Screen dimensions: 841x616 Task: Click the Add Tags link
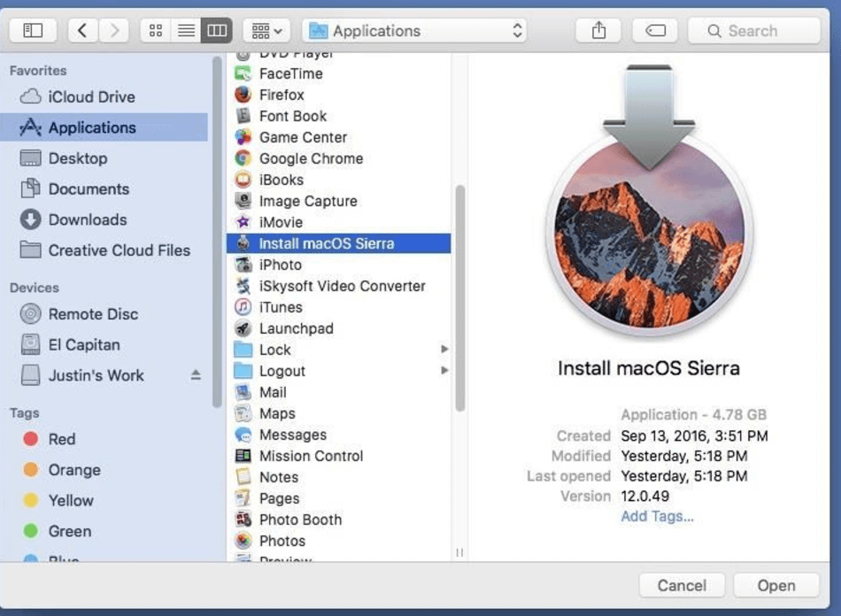coord(657,516)
